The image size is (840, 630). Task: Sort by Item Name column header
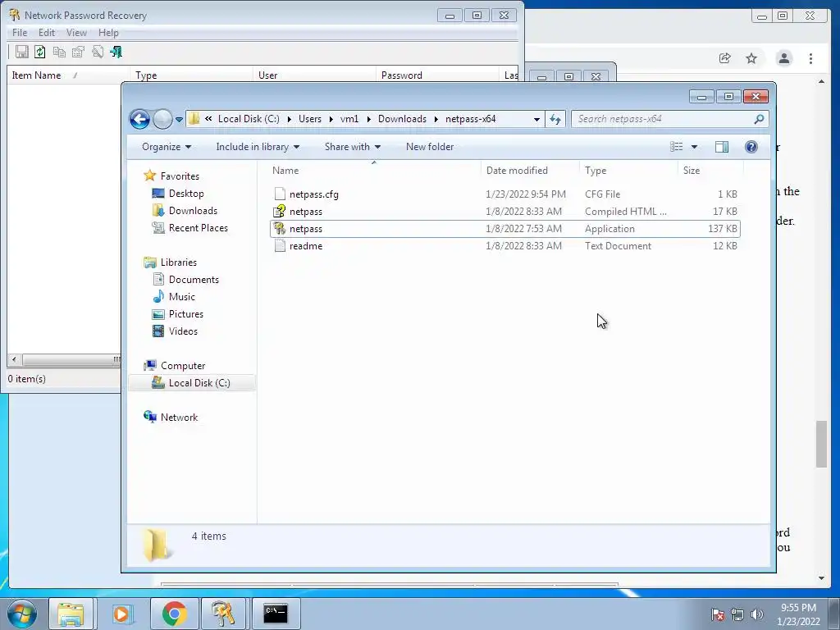click(x=68, y=75)
